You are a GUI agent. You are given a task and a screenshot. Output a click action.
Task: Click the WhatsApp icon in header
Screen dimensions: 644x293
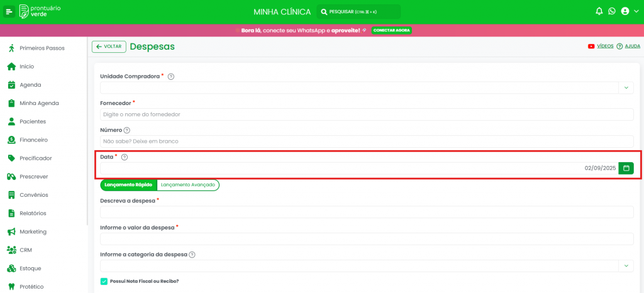click(x=611, y=11)
